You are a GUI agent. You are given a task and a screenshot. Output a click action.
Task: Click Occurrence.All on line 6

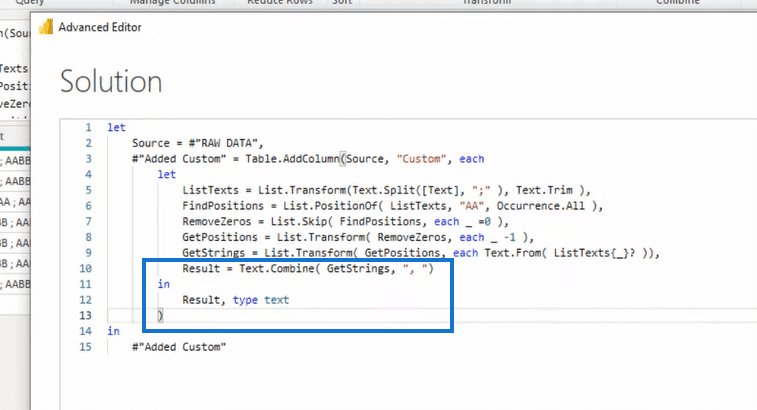click(x=541, y=206)
